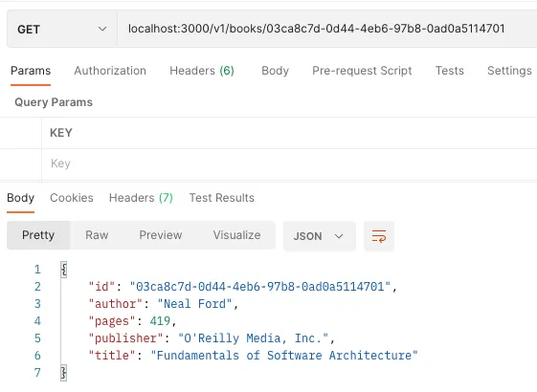Switch to the Tests tab
The width and height of the screenshot is (537, 392).
coord(449,71)
